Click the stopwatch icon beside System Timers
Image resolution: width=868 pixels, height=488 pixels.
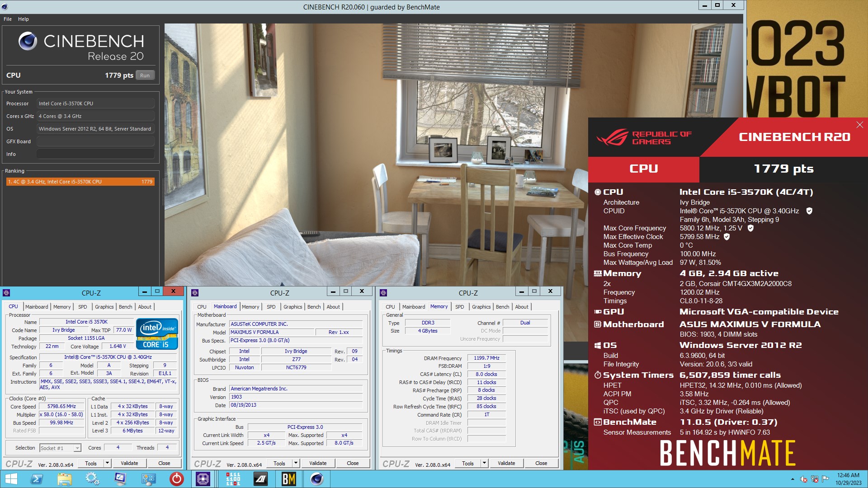(x=598, y=375)
